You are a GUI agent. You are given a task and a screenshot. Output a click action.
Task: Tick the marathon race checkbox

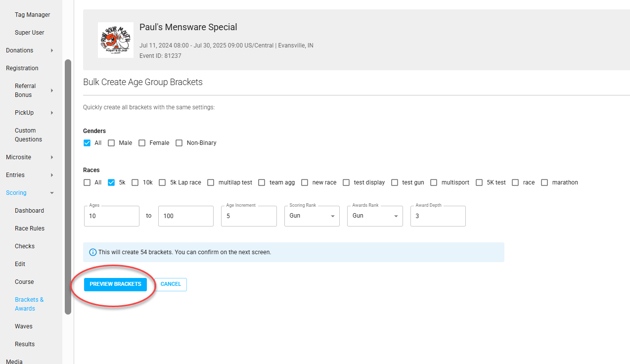544,182
